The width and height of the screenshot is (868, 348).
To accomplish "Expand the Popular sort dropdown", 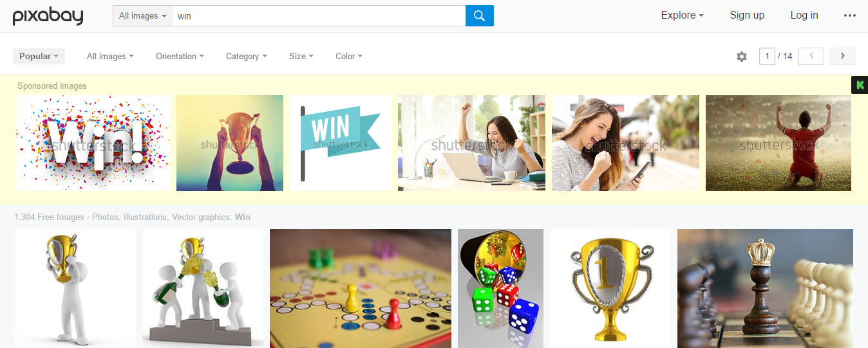I will pos(39,56).
